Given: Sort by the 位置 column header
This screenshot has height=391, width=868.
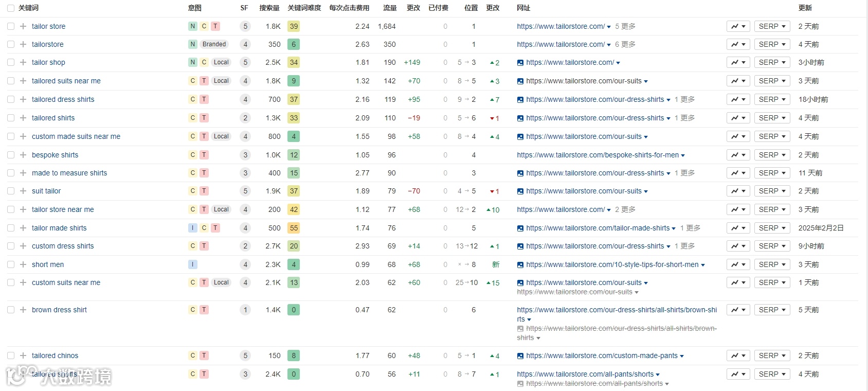Looking at the screenshot, I should [x=471, y=8].
